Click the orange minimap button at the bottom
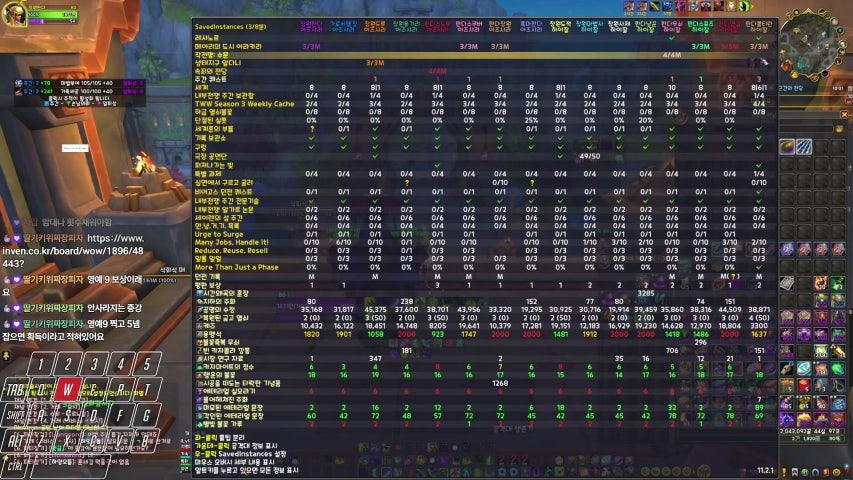853x480 pixels. (x=815, y=77)
